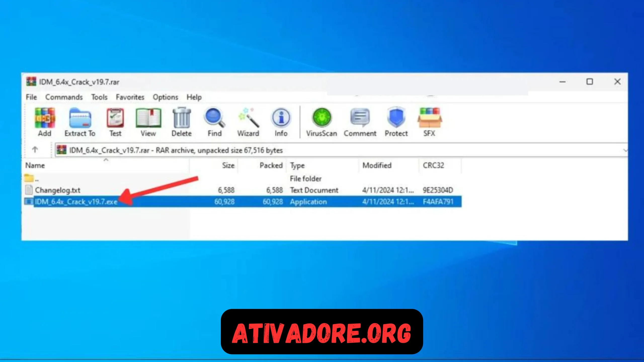Click Extract To icon
Viewport: 644px width, 362px height.
(x=80, y=122)
